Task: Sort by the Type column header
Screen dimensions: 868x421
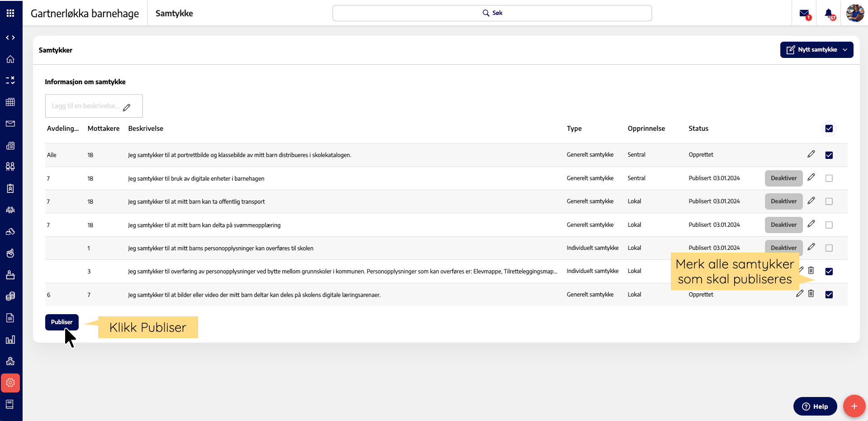Action: [574, 129]
